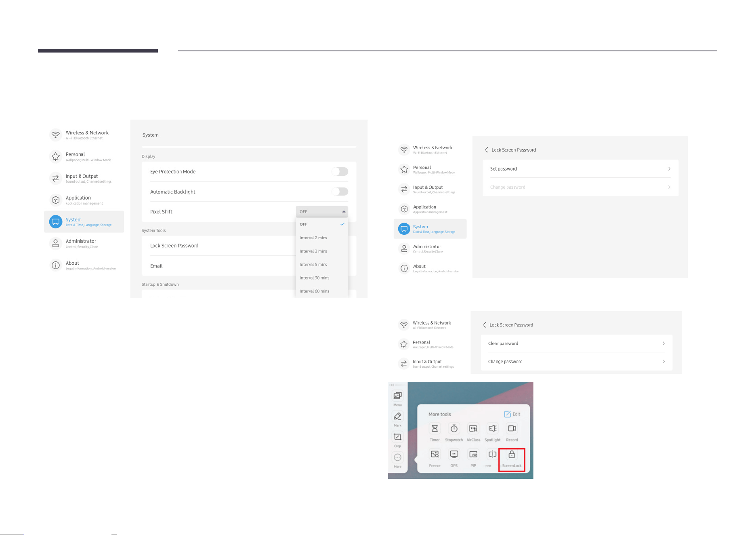Choose Interval 60 mins option
The height and width of the screenshot is (535, 756).
pyautogui.click(x=322, y=291)
